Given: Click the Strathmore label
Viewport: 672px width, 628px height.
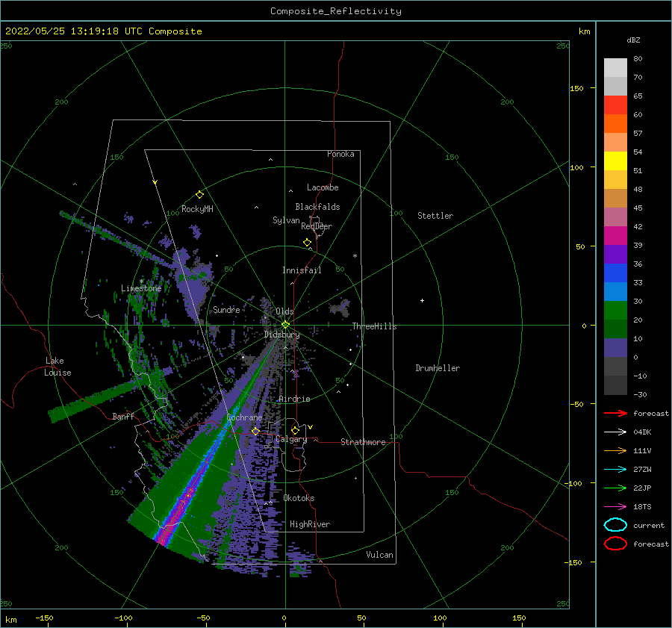Looking at the screenshot, I should pos(363,442).
